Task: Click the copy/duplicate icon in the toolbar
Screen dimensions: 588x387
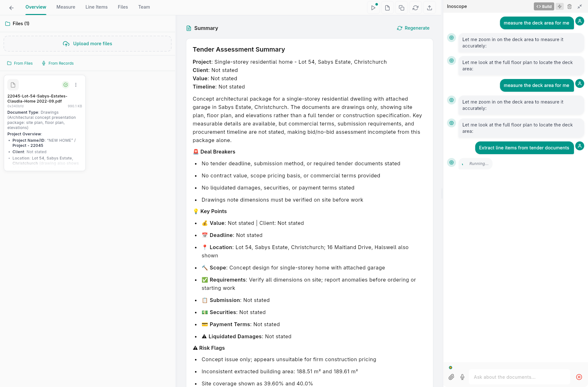Action: (x=401, y=7)
